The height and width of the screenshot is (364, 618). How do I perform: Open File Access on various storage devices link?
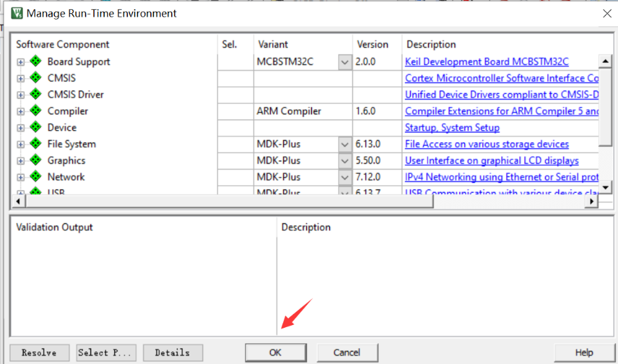coord(486,144)
